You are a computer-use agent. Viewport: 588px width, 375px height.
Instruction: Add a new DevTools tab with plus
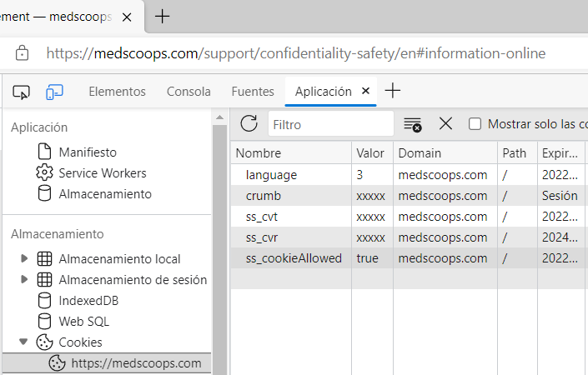point(392,92)
